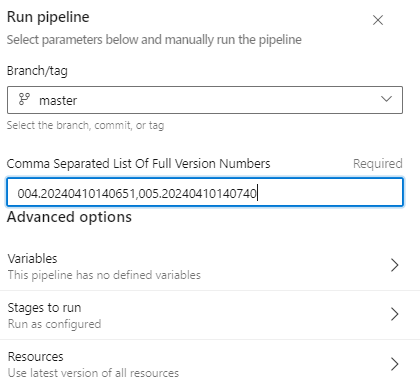Open the master branch selector box
This screenshot has width=420, height=388.
tap(205, 100)
